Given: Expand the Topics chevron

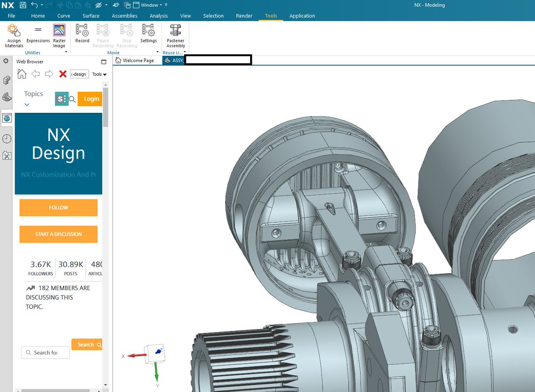Looking at the screenshot, I should [27, 105].
